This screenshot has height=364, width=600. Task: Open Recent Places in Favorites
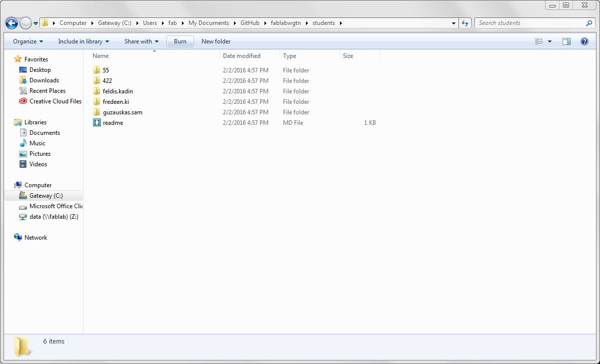click(47, 91)
